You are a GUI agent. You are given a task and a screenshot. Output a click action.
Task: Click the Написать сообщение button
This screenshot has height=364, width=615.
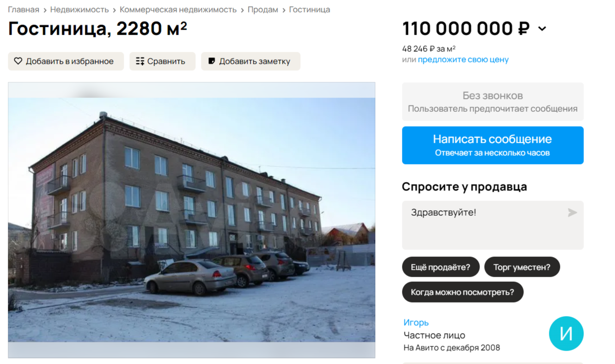pyautogui.click(x=493, y=145)
